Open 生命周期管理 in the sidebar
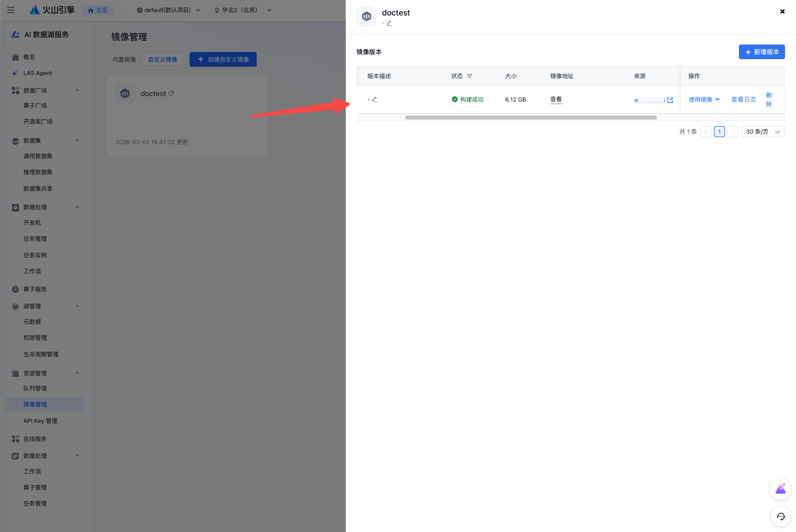This screenshot has height=532, width=796. coord(41,354)
